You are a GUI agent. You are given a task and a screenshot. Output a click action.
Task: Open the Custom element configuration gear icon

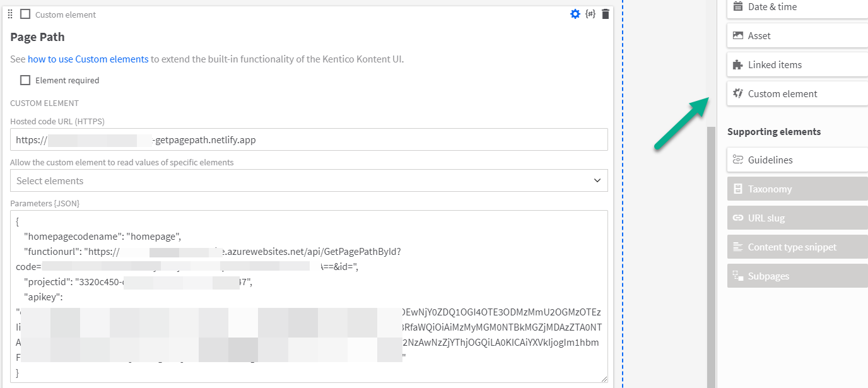pyautogui.click(x=575, y=13)
